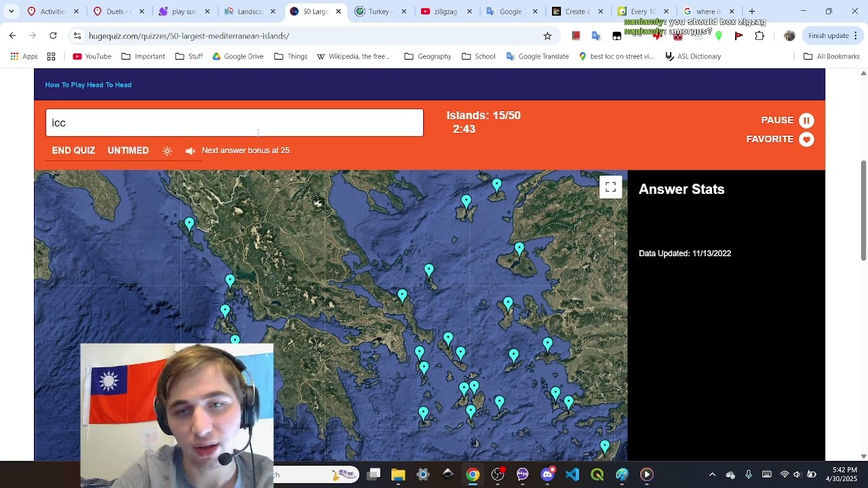Click the END QUIZ button
The width and height of the screenshot is (868, 488).
[x=73, y=150]
